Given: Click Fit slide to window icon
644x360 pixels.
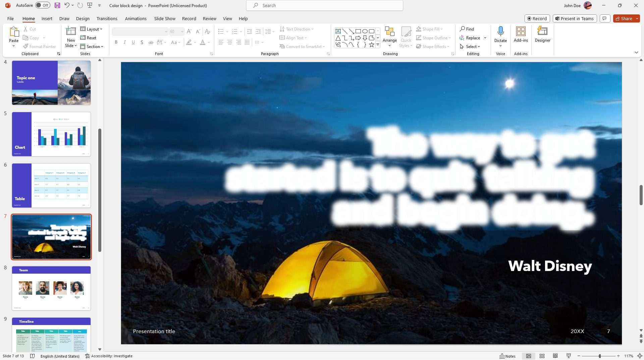Looking at the screenshot, I should [x=640, y=356].
